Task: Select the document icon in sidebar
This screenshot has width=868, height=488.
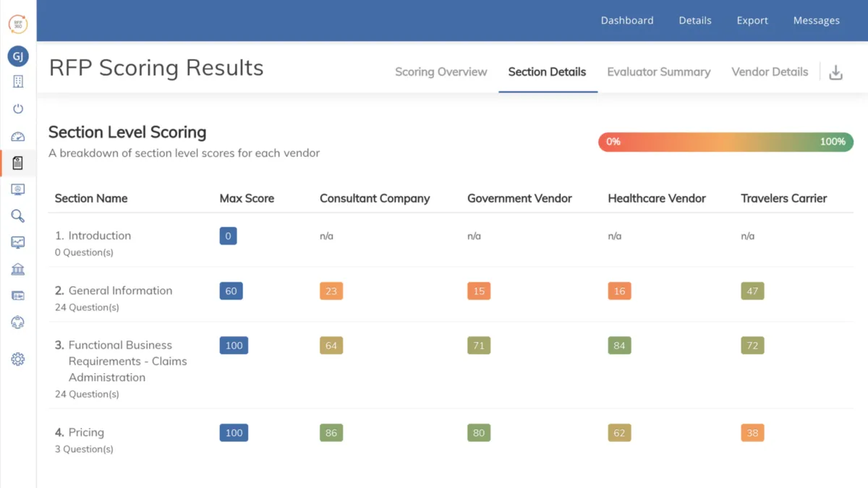Action: click(x=18, y=163)
